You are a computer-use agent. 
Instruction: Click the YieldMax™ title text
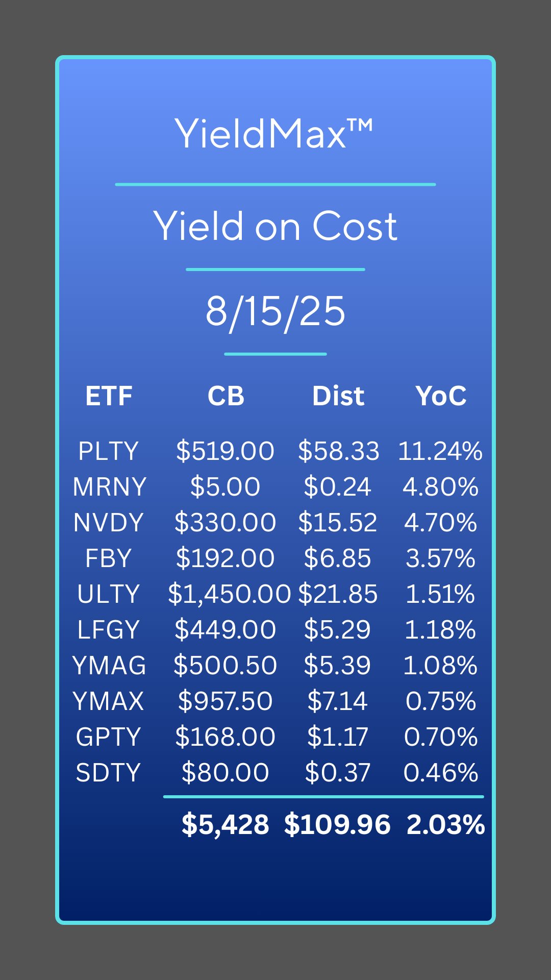click(273, 134)
